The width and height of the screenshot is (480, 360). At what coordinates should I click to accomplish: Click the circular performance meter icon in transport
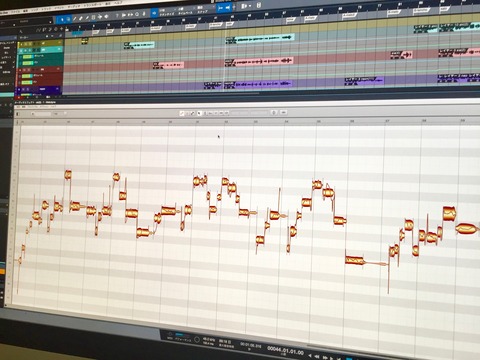click(197, 340)
